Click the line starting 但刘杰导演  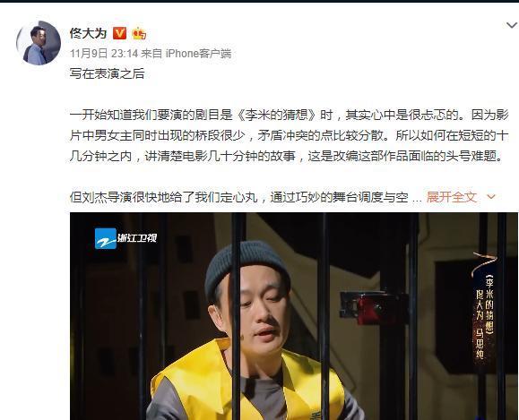(x=246, y=197)
